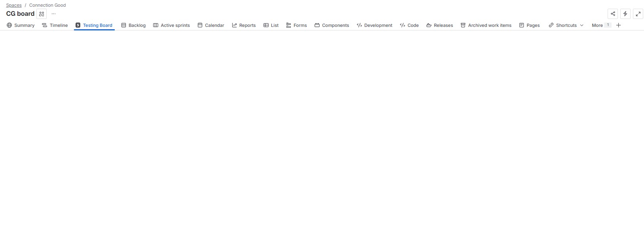Open the automation lightning bolt button
Image resolution: width=644 pixels, height=241 pixels.
point(625,14)
